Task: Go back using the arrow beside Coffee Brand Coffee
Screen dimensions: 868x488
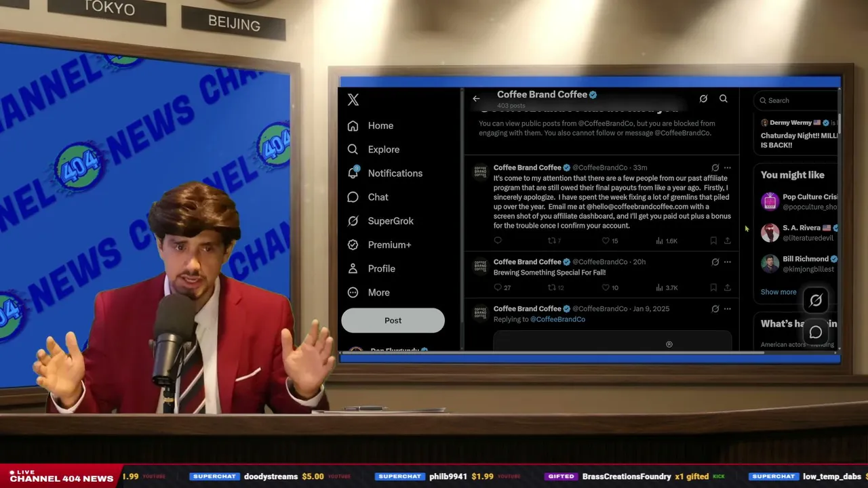Action: pos(476,99)
